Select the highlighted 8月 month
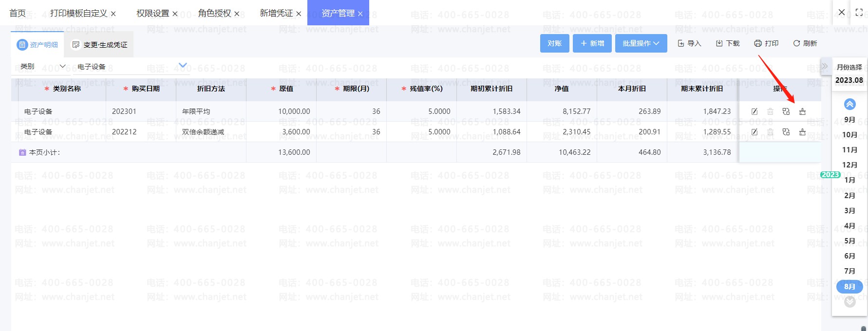Image resolution: width=868 pixels, height=331 pixels. click(x=849, y=286)
